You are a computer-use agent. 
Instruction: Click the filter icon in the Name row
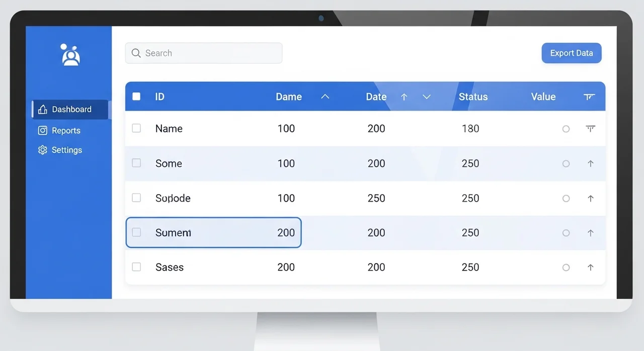click(x=591, y=129)
